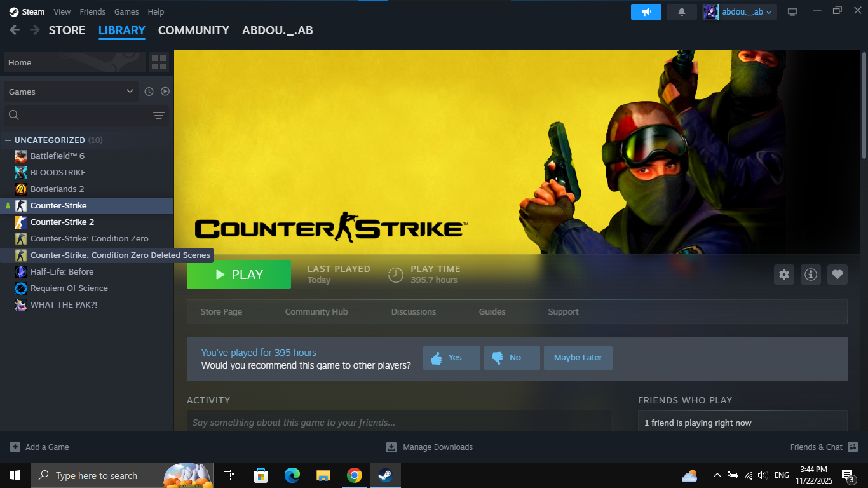The width and height of the screenshot is (868, 488).
Task: Open the notifications bell
Action: [x=682, y=12]
